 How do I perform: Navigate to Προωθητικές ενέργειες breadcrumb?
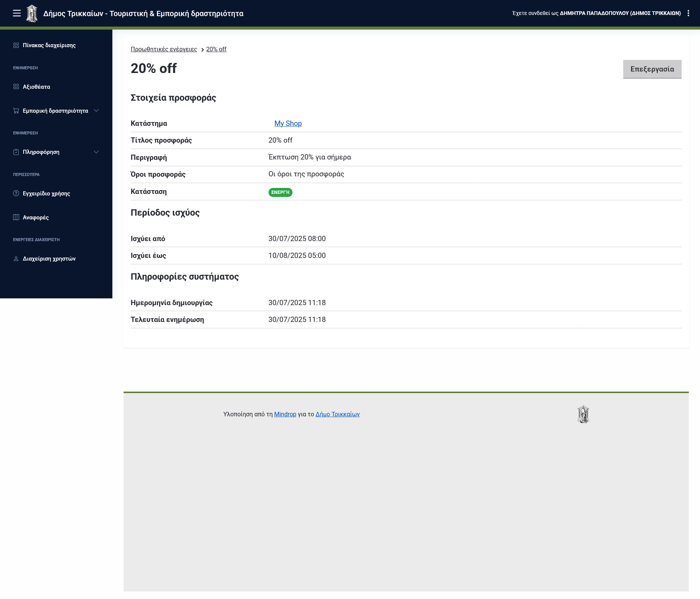point(164,49)
